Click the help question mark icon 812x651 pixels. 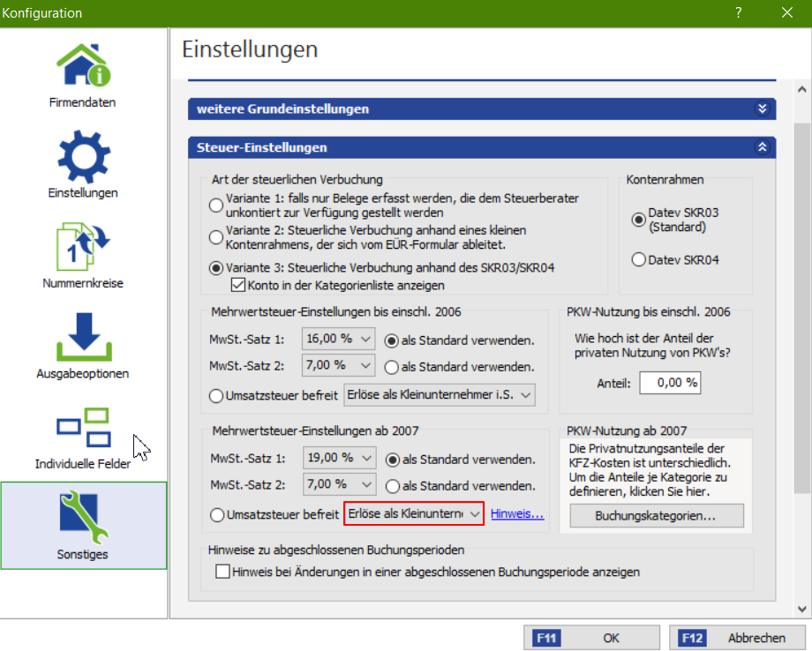click(739, 12)
